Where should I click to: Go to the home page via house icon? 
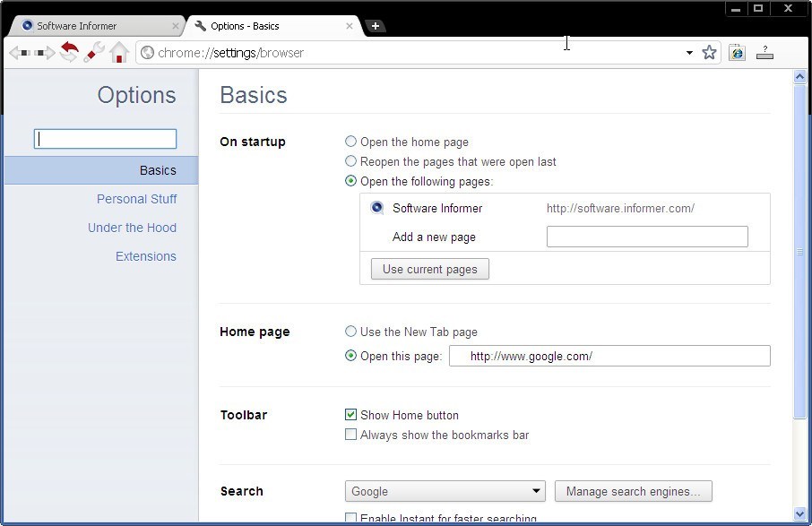[119, 52]
